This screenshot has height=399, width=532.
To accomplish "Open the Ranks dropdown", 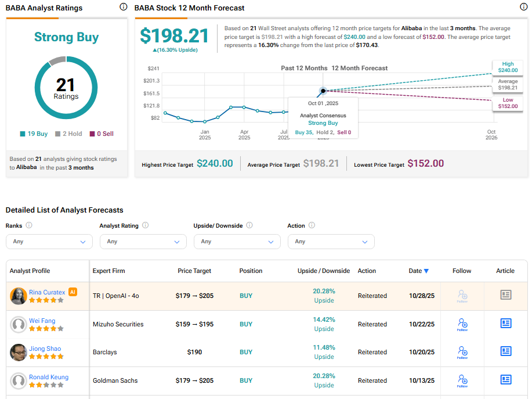I will point(49,242).
